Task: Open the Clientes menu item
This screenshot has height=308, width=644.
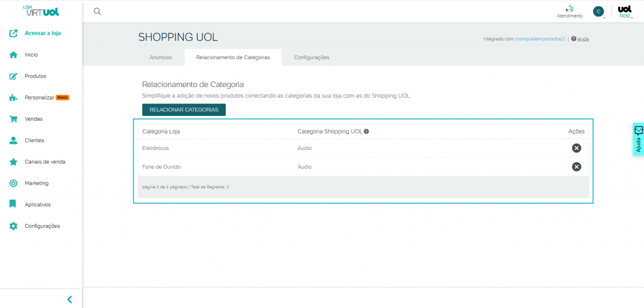Action: coord(35,140)
